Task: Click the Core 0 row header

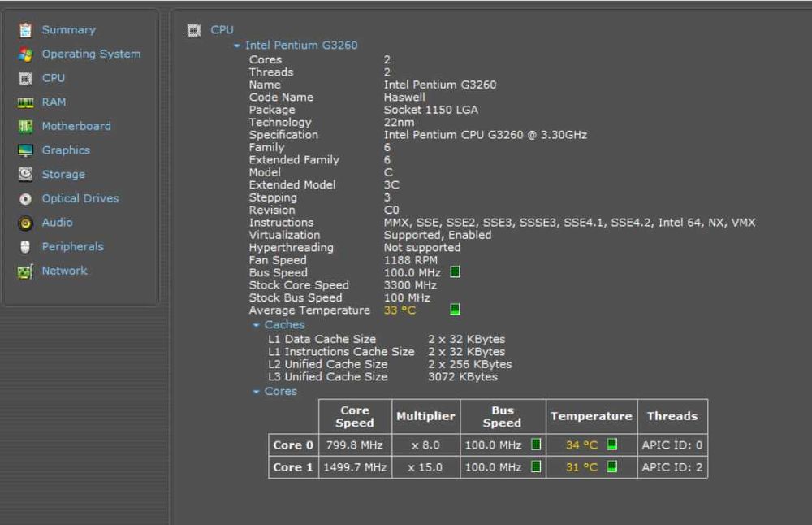Action: [x=293, y=445]
